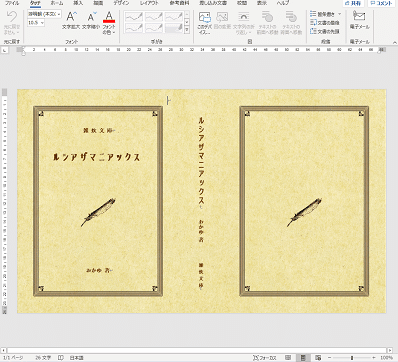Switch to the print layout view

click(303, 358)
